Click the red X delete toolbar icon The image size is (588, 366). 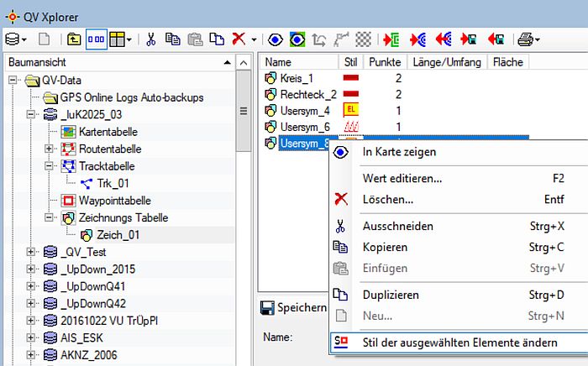(x=239, y=39)
